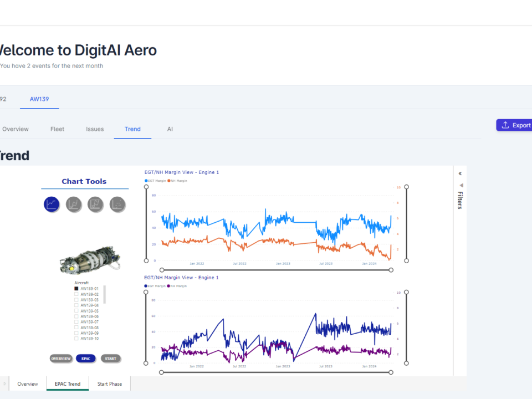Click lower chart left axis top handle
Screen dimensions: 532x399
click(x=146, y=292)
